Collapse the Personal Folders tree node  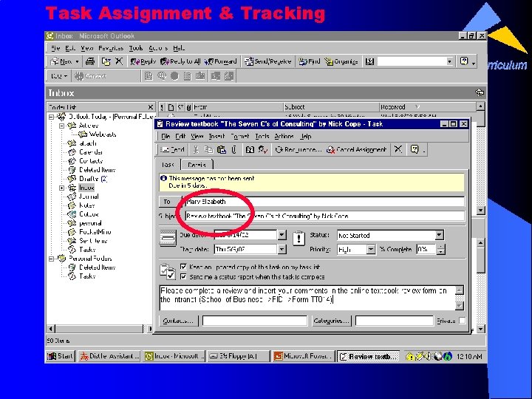(51, 259)
